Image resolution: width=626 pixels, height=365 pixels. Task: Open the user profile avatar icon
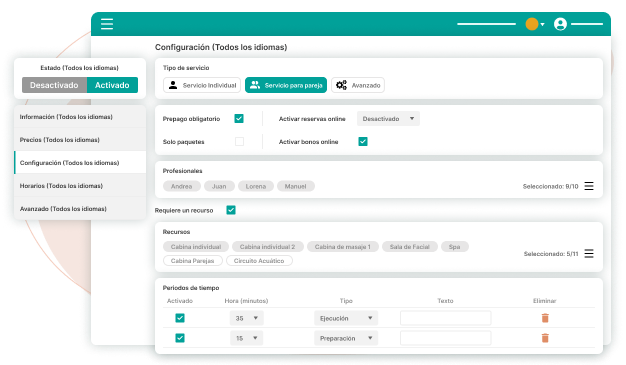point(560,24)
